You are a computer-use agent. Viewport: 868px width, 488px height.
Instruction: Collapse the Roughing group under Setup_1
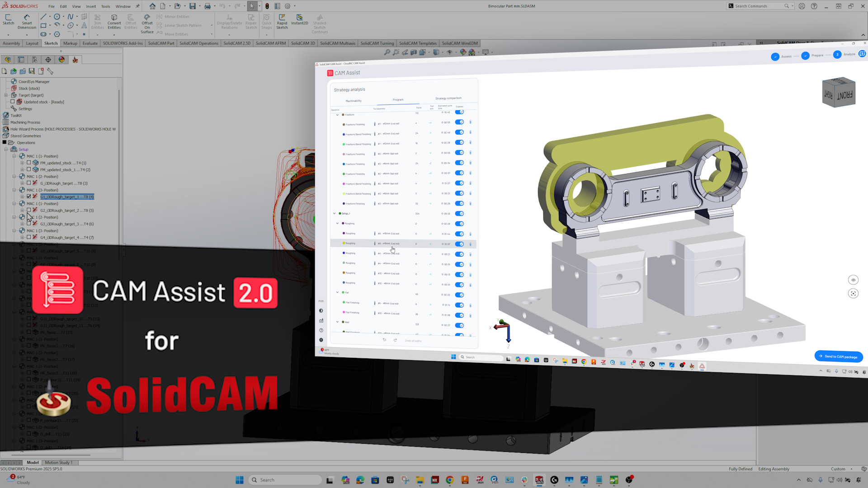pos(337,223)
